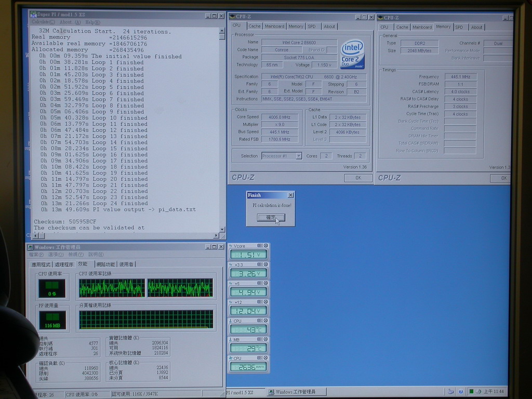Click the taskbar clock showing 上午 11:44
The width and height of the screenshot is (532, 399).
click(494, 392)
